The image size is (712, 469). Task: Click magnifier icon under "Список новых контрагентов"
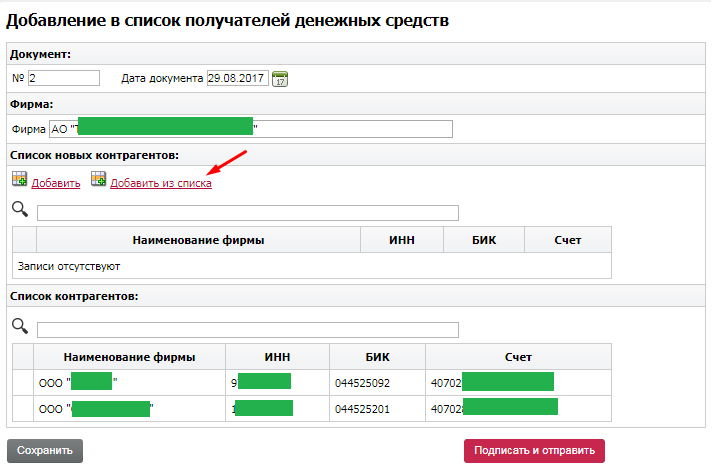click(x=19, y=209)
